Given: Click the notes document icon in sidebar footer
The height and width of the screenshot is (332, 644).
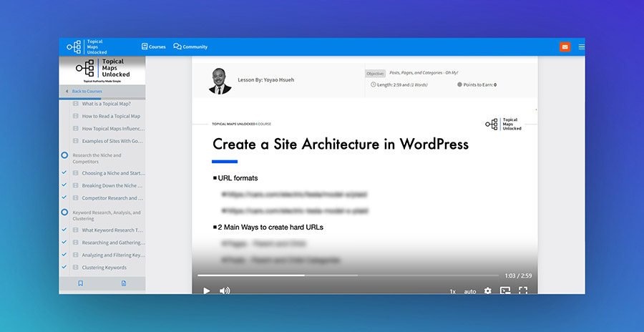Looking at the screenshot, I should tap(124, 283).
